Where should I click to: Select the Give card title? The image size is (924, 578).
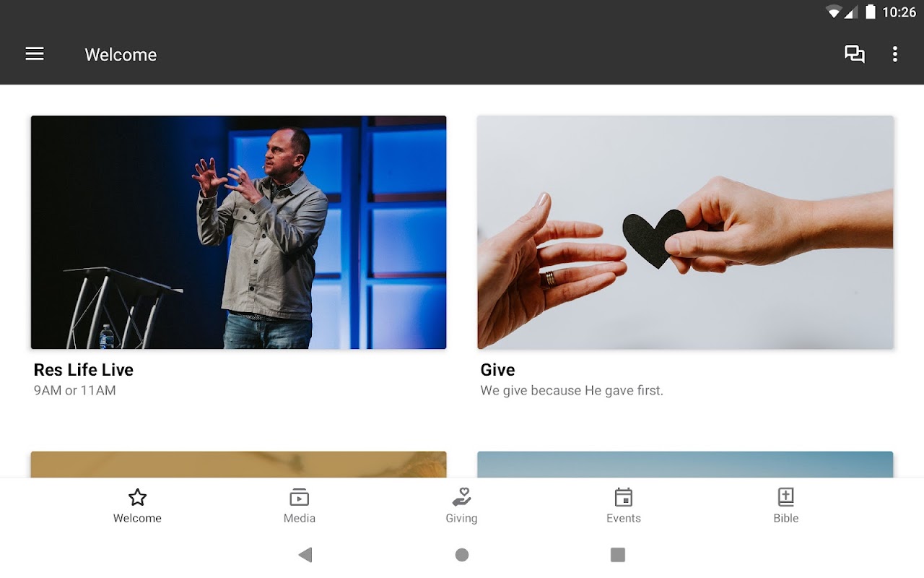click(497, 370)
